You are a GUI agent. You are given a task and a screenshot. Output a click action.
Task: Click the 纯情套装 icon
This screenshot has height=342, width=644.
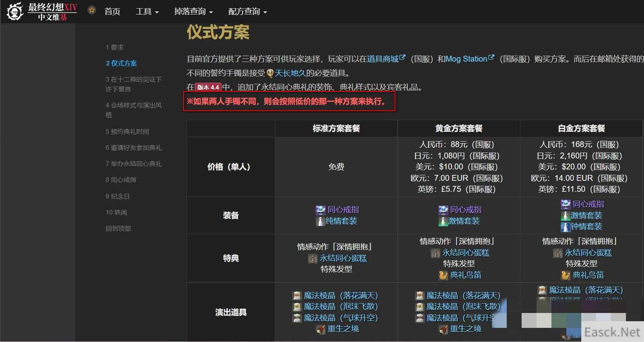tap(320, 221)
